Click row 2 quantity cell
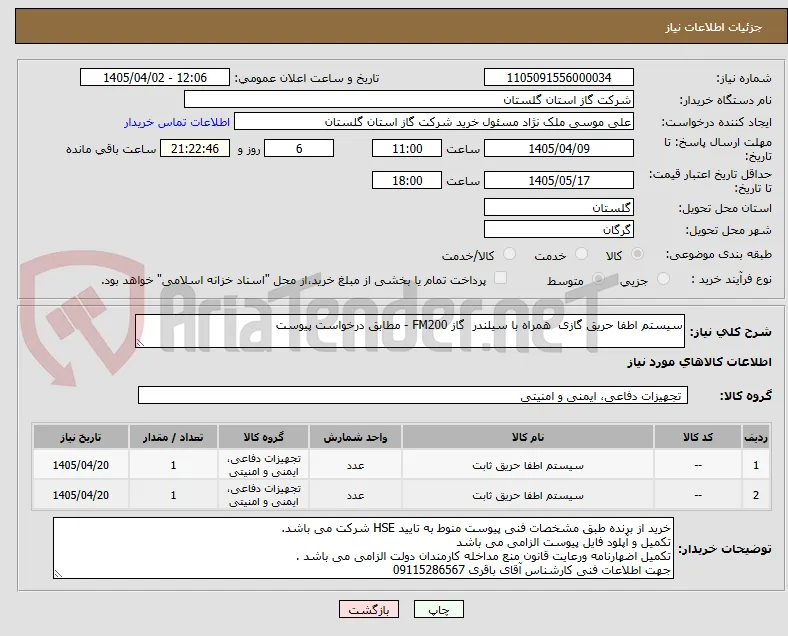The width and height of the screenshot is (788, 636). pos(173,495)
